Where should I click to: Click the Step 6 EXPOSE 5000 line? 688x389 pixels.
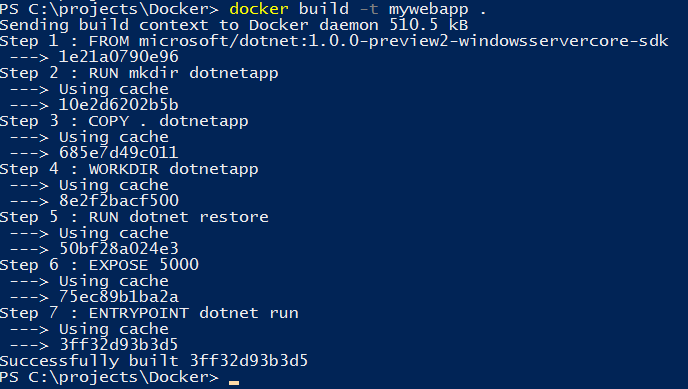pos(99,265)
